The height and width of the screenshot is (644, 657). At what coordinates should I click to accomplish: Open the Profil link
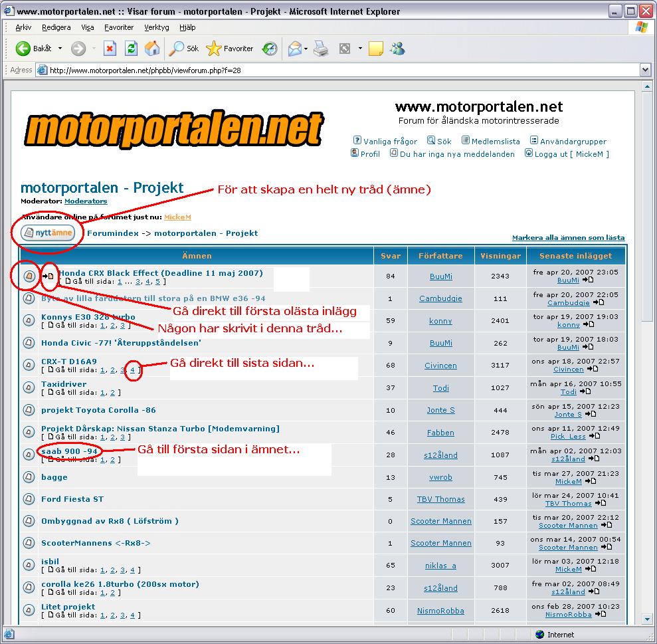(370, 154)
